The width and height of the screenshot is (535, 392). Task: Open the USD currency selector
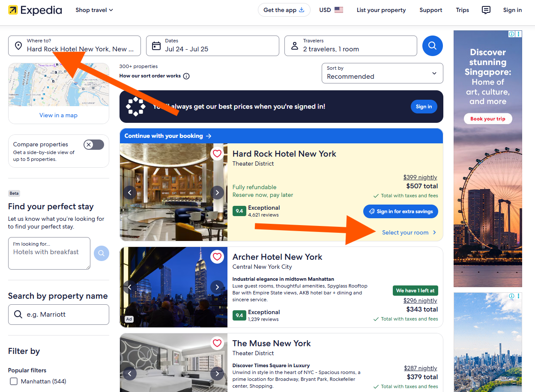331,10
